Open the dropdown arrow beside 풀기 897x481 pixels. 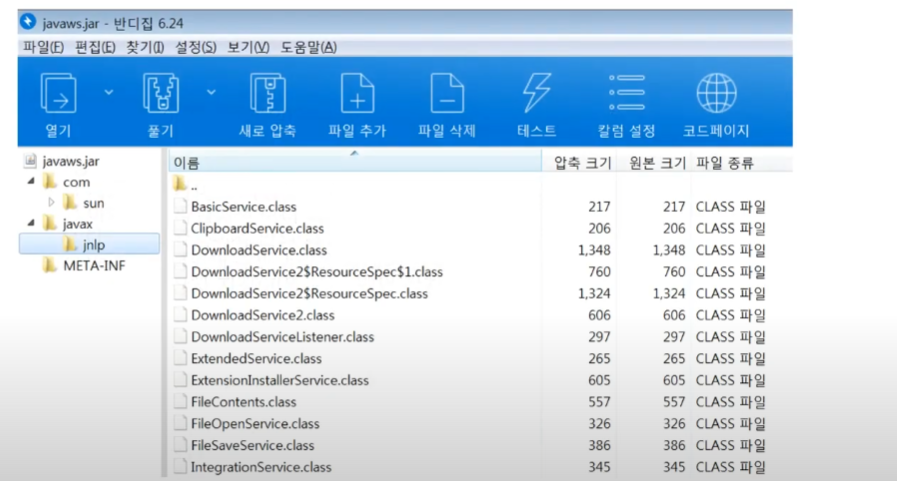pos(211,92)
